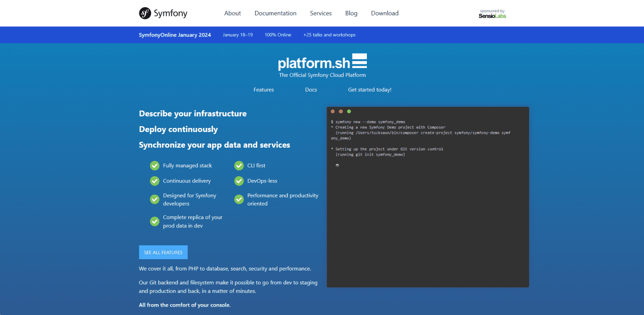Screen dimensions: 644x315
Task: Select the checkmark beside DevOps-less
Action: pyautogui.click(x=239, y=181)
